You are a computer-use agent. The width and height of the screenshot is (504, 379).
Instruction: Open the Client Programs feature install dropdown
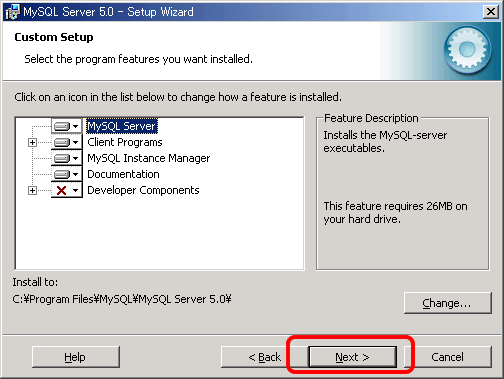coord(67,142)
